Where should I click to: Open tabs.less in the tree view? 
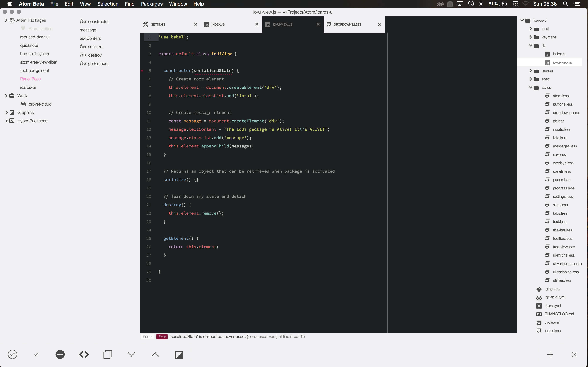click(560, 213)
